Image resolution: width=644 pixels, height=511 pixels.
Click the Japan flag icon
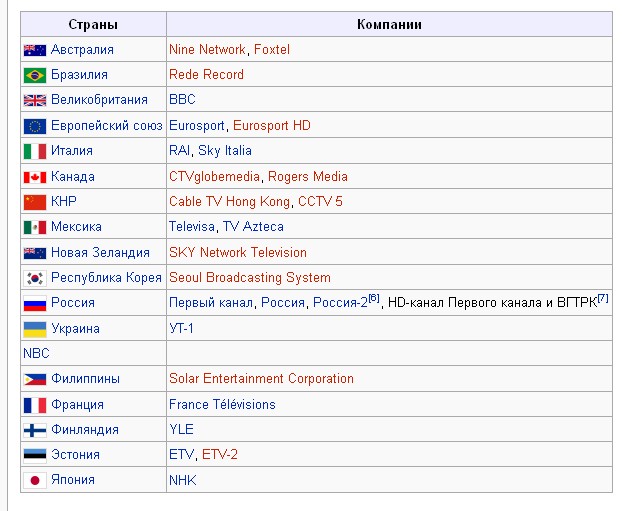click(35, 480)
